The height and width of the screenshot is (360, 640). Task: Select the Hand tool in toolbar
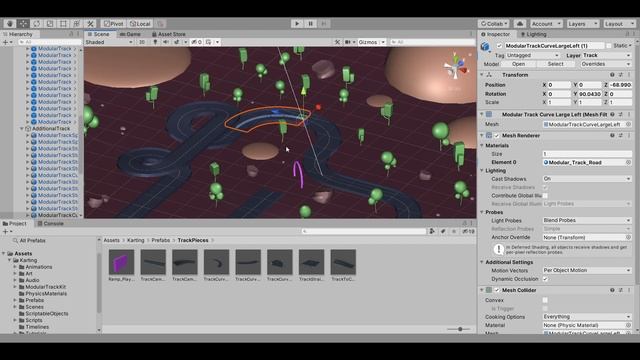(10, 24)
